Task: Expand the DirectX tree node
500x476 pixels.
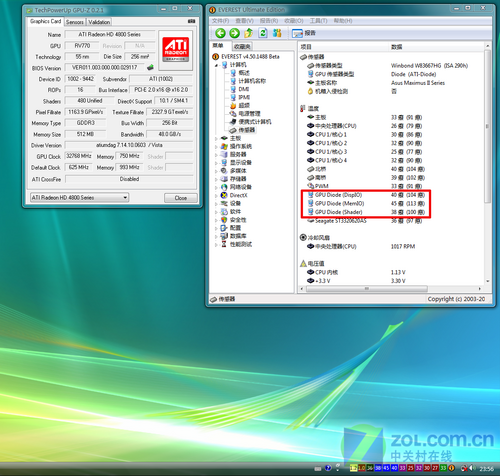Action: [x=216, y=195]
